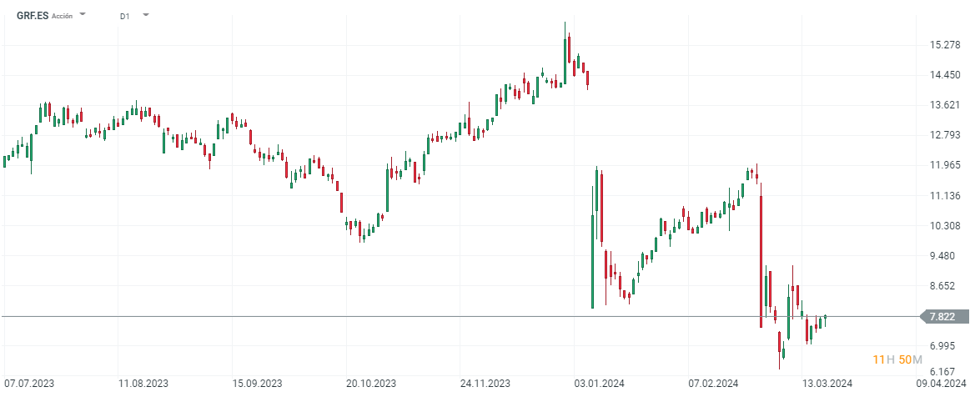Select the 20.10.2023 date on time axis
This screenshot has width=980, height=397.
coord(371,384)
